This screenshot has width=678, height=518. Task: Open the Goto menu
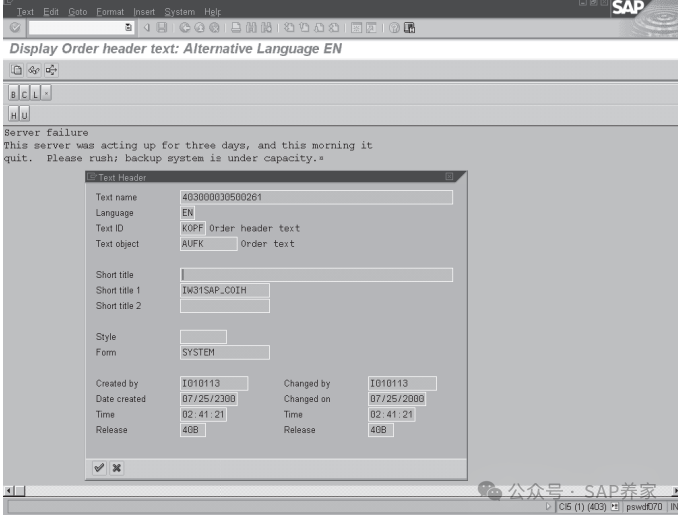click(x=77, y=12)
